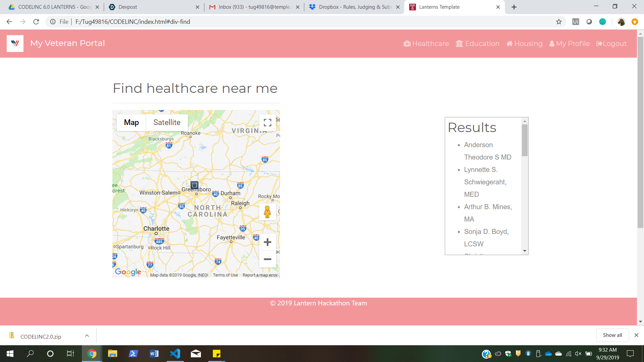
Task: Click the Street View pegman icon
Action: point(267,212)
